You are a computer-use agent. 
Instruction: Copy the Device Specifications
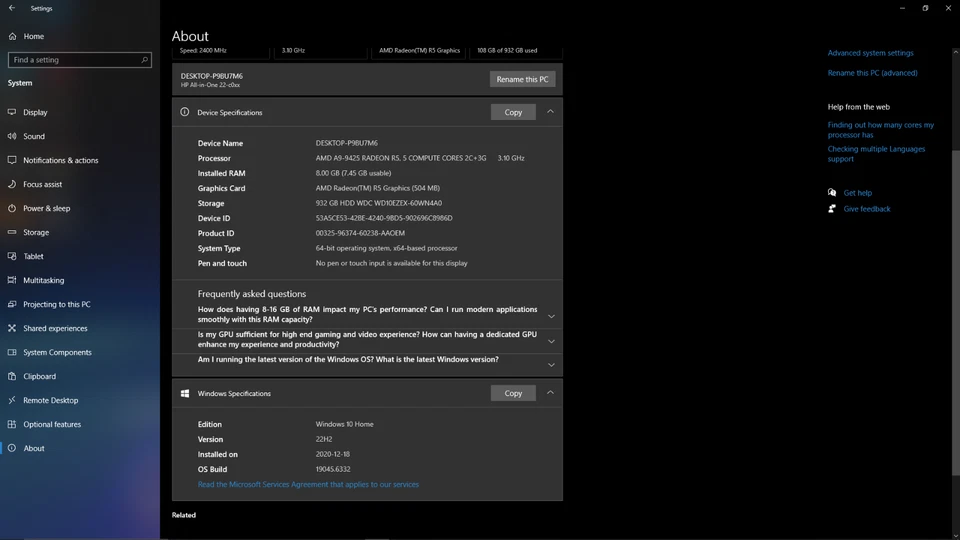pos(513,112)
